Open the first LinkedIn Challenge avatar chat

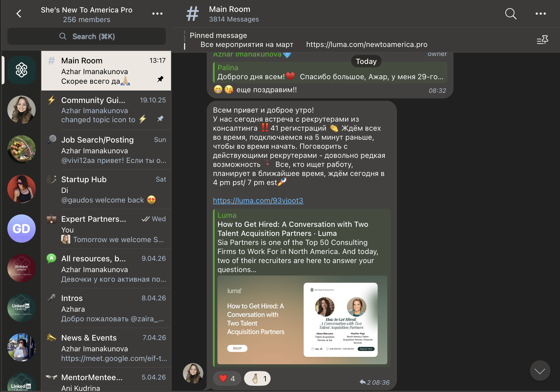point(22,308)
